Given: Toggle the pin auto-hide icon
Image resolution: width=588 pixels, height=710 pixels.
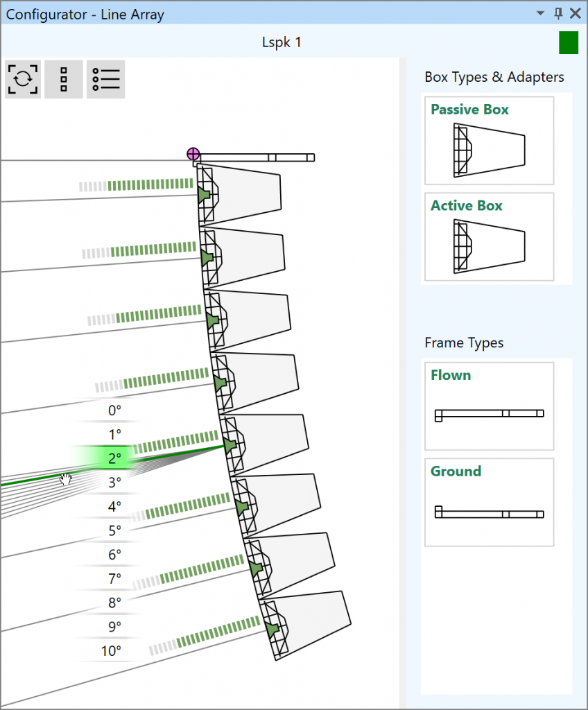Looking at the screenshot, I should 559,13.
